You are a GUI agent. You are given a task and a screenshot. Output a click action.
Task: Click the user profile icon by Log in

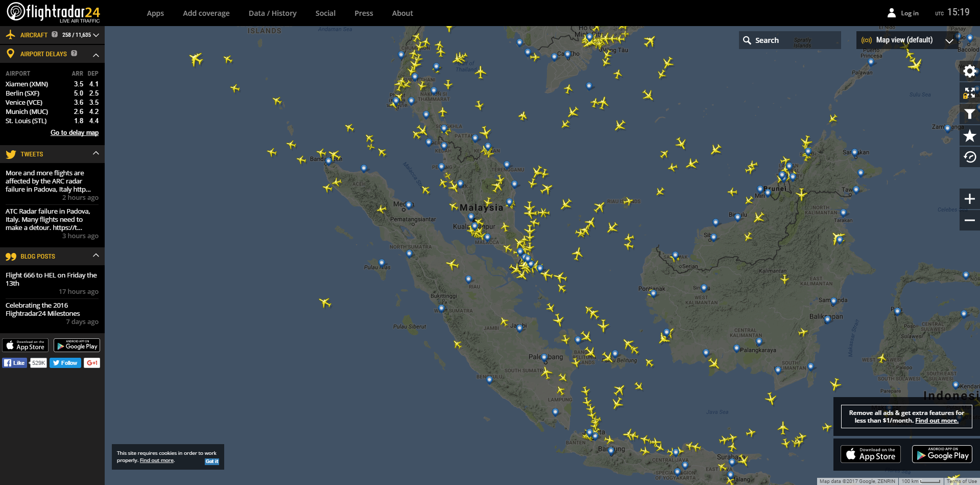point(892,13)
